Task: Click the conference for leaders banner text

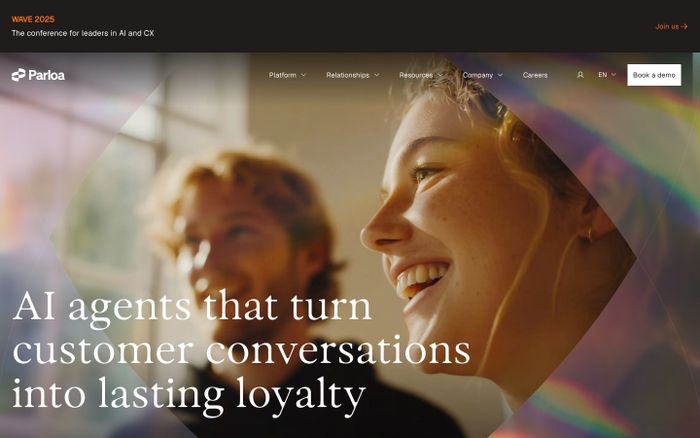Action: pos(83,33)
